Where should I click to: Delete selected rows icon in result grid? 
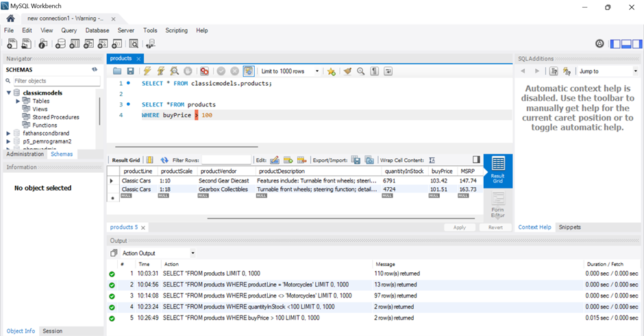click(x=302, y=160)
